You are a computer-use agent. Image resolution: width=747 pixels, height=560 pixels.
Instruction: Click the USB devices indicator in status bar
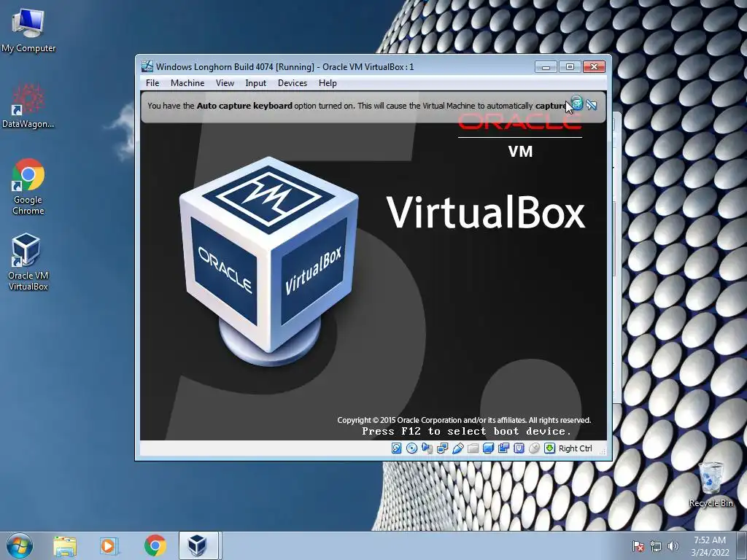tap(458, 448)
